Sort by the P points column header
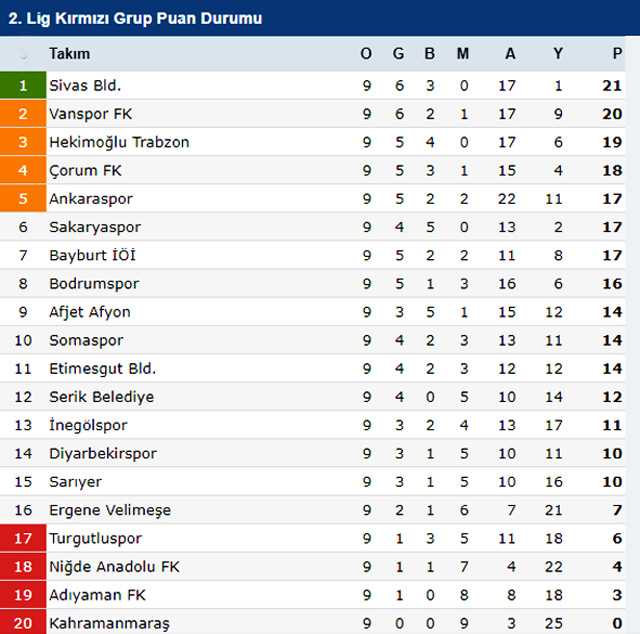 pos(617,54)
